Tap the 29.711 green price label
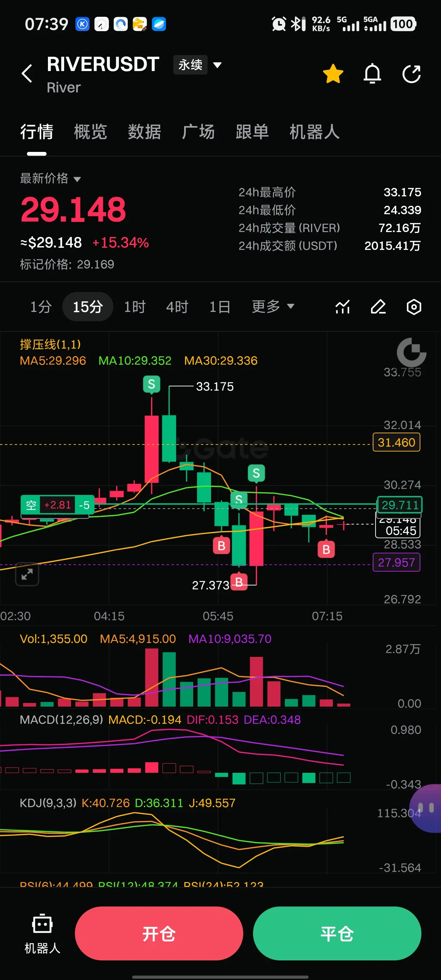441x980 pixels. (400, 505)
